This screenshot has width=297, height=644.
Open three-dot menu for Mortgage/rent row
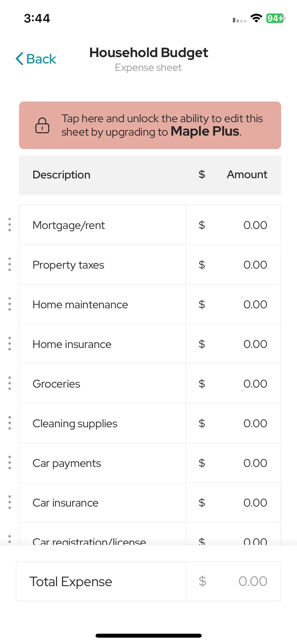coord(10,225)
